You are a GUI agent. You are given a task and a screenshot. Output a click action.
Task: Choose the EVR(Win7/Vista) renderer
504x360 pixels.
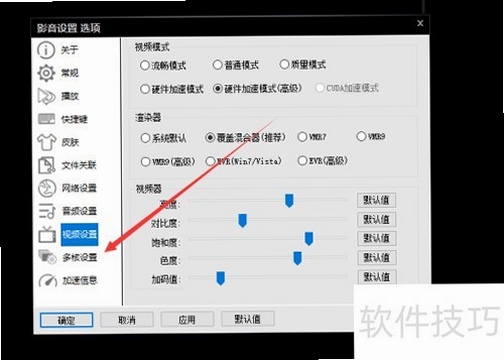210,161
